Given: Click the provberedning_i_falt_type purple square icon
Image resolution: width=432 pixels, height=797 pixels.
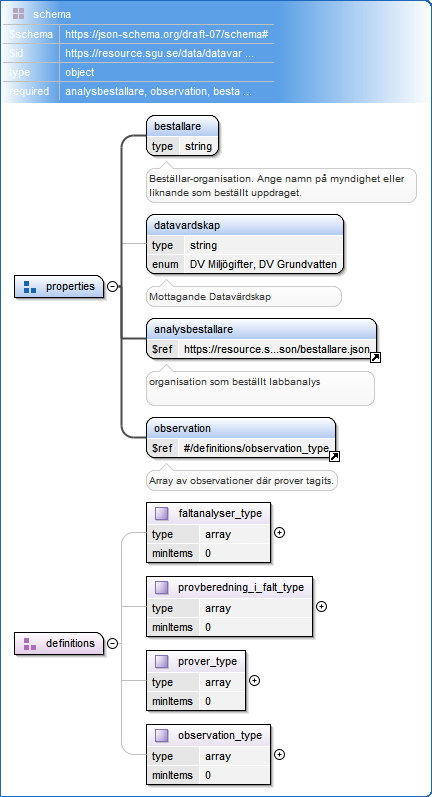Looking at the screenshot, I should click(x=162, y=588).
